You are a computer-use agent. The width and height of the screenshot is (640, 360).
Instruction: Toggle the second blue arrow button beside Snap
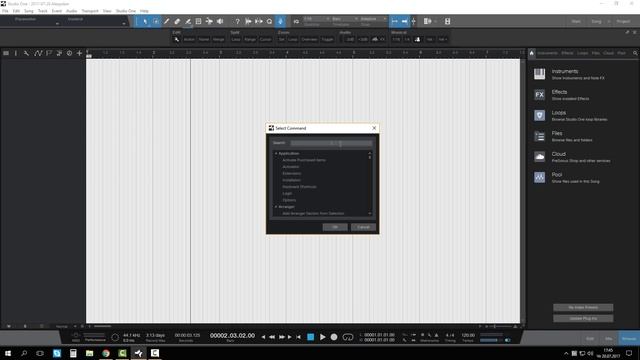[404, 21]
